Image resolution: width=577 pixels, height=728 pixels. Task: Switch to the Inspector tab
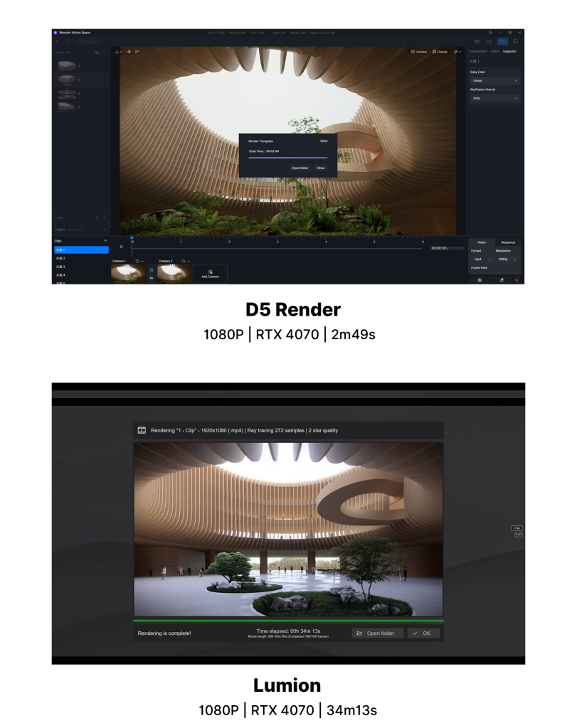(509, 51)
